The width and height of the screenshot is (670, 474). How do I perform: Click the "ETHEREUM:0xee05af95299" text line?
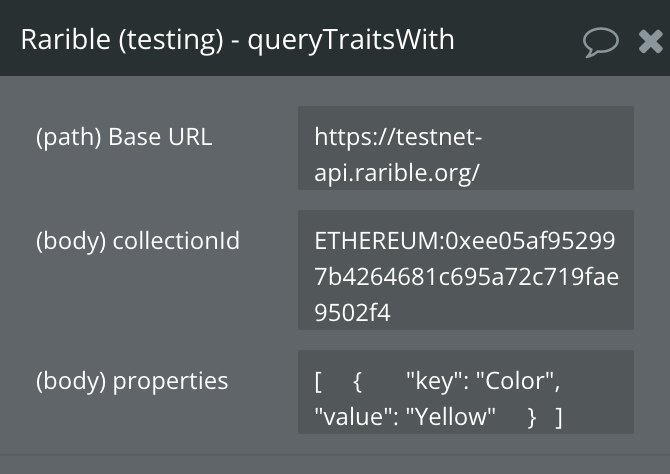coord(465,241)
